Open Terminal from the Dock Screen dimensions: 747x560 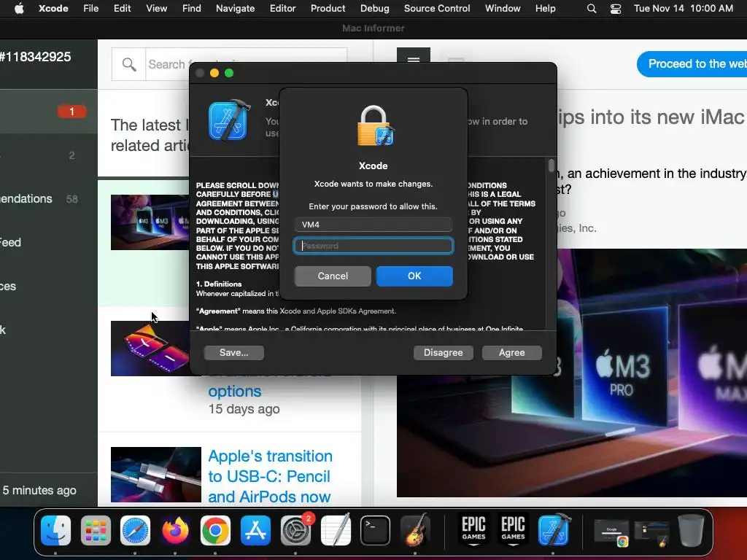(x=376, y=530)
